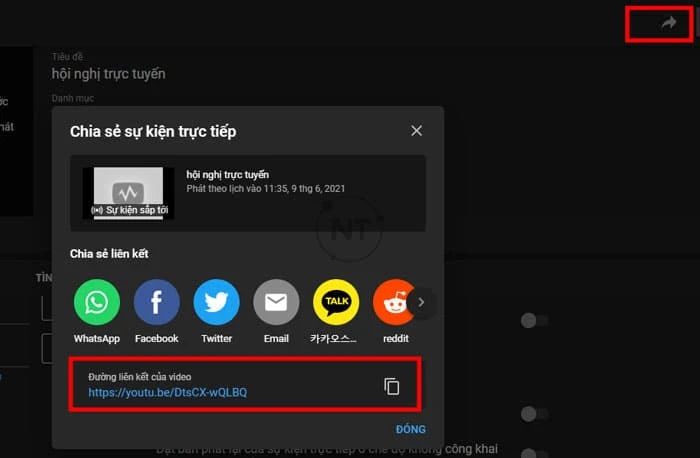
Task: Share the link via Email icon
Action: pos(276,302)
